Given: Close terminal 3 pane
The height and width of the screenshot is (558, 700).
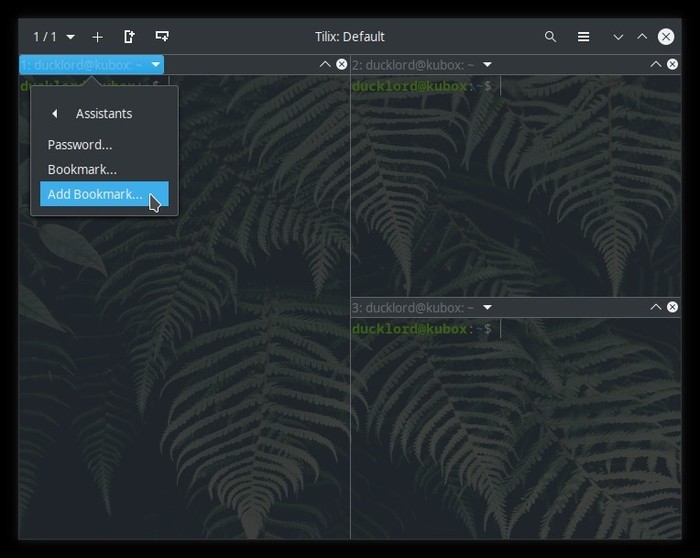Looking at the screenshot, I should [672, 307].
